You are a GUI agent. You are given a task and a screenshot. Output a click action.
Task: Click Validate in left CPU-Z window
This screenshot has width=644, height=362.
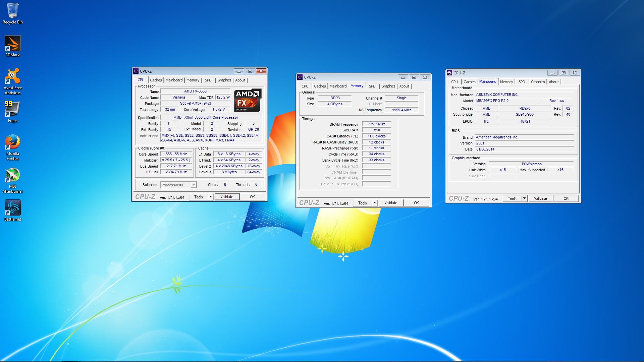pos(227,197)
